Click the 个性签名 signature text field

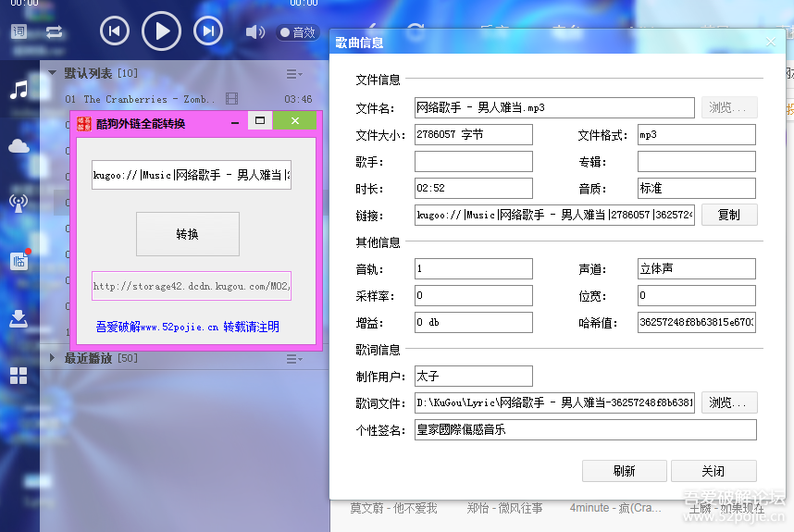click(585, 429)
